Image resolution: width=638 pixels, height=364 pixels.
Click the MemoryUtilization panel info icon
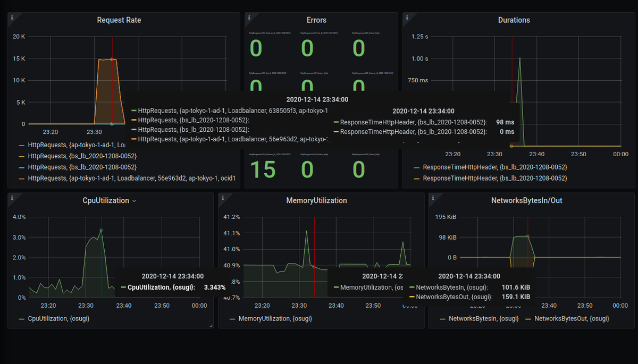pos(222,197)
